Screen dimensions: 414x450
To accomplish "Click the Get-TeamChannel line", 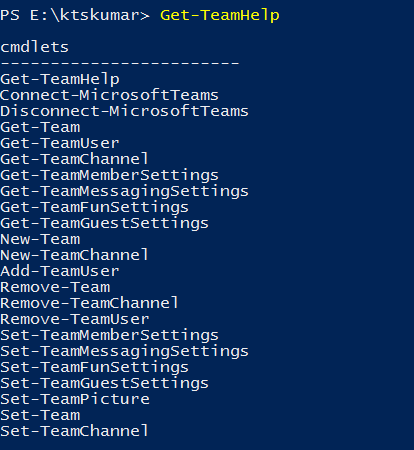I will [74, 159].
